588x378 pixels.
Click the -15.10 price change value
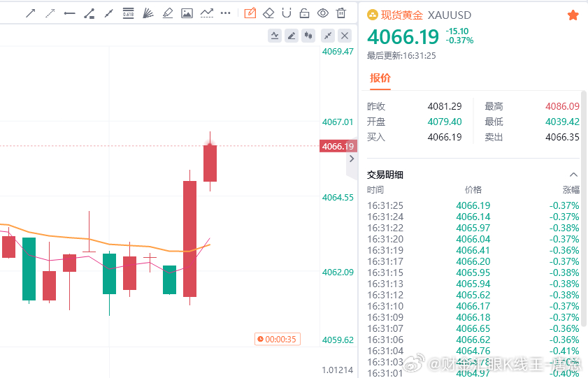(457, 31)
